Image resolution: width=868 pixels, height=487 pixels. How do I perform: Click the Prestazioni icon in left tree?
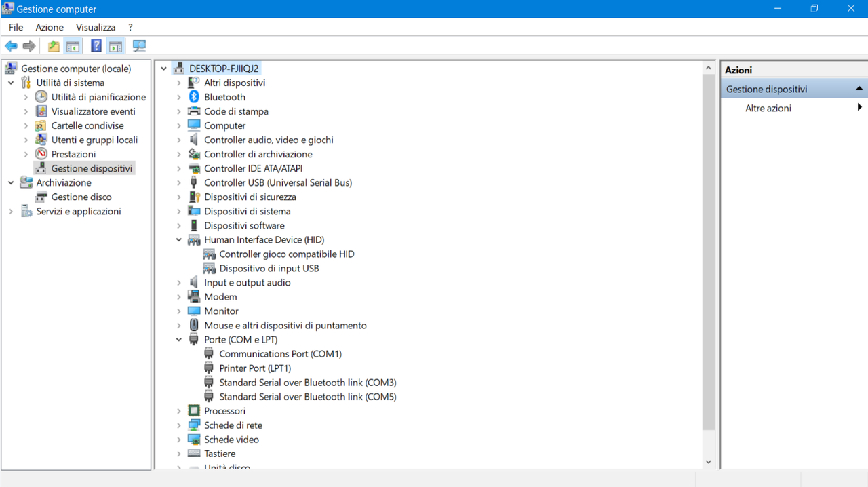pos(41,154)
